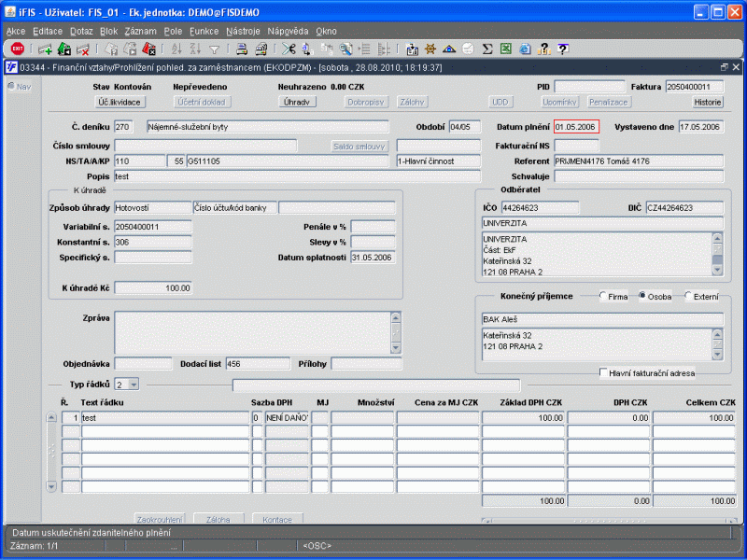Click the scissors cut icon

pos(289,49)
